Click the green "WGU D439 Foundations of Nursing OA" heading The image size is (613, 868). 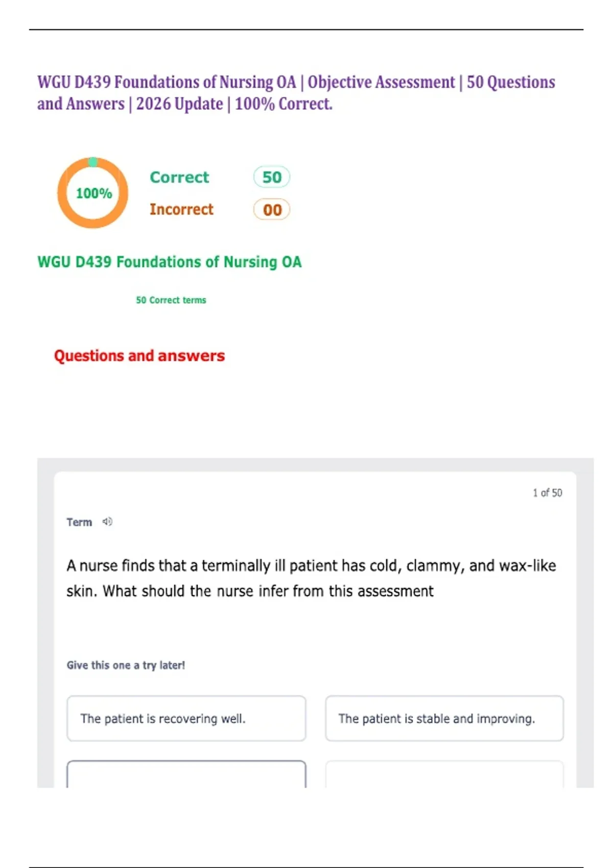(x=170, y=262)
